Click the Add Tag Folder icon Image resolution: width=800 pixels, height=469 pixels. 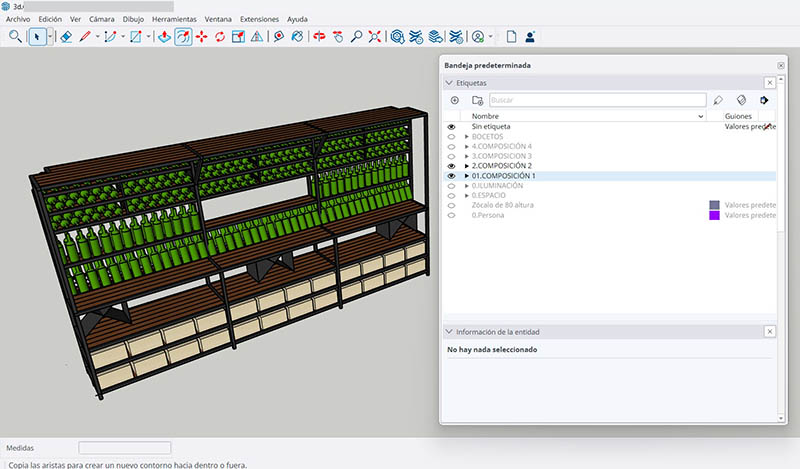pos(477,101)
